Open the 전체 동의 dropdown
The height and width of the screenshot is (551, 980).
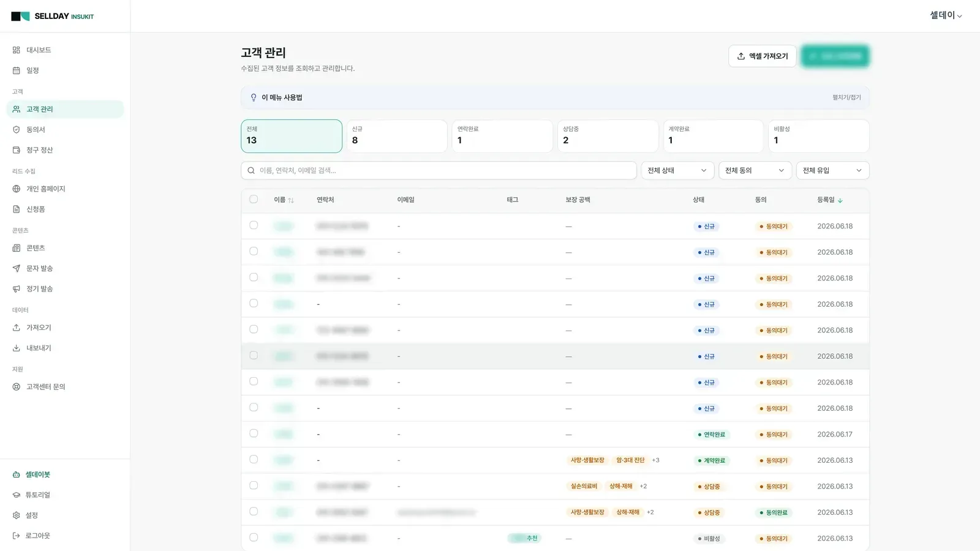tap(755, 171)
